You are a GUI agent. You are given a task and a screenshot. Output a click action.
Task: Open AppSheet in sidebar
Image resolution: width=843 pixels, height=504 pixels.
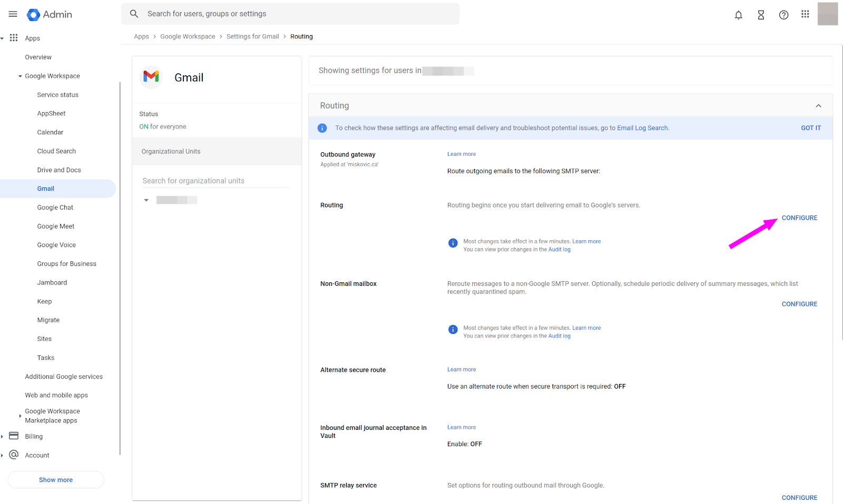click(51, 113)
